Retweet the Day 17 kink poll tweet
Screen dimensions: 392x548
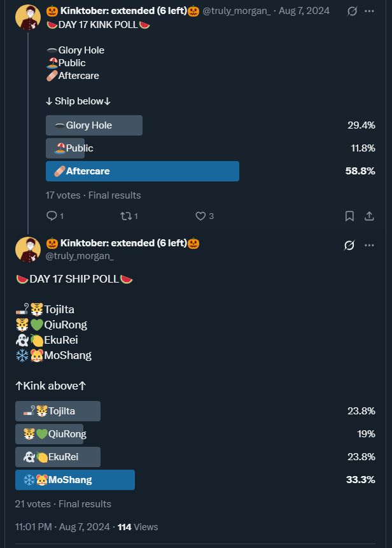pyautogui.click(x=125, y=216)
